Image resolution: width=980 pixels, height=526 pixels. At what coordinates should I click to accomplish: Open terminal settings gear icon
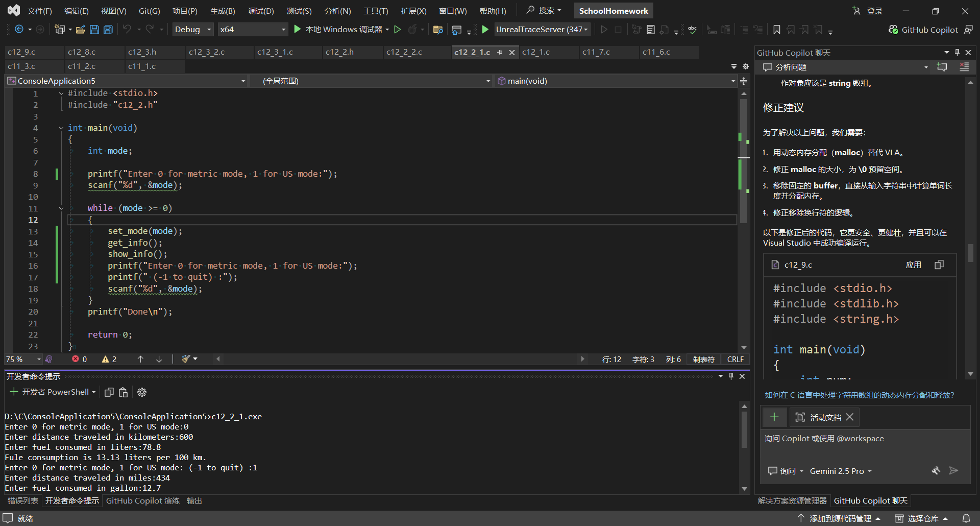pyautogui.click(x=142, y=392)
